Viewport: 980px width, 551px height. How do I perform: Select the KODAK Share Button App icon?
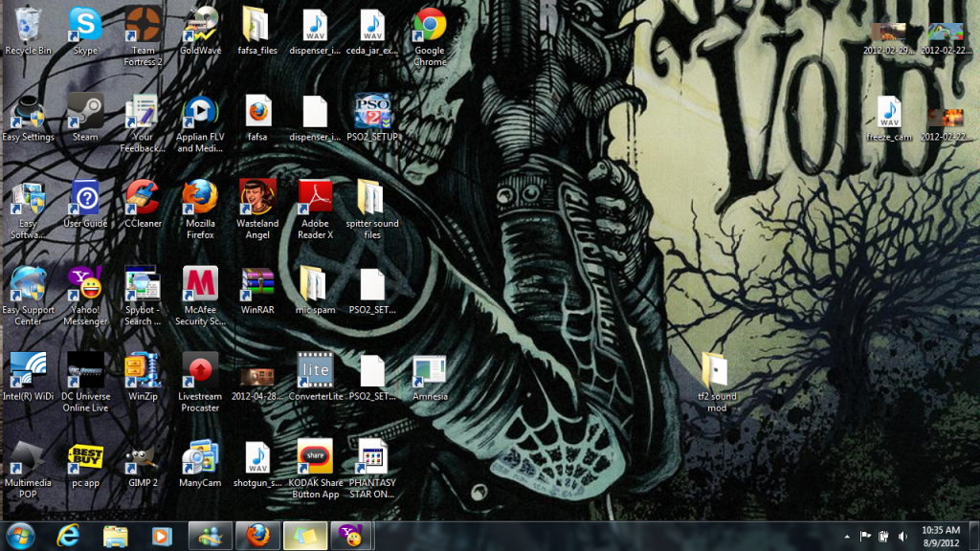click(x=315, y=469)
